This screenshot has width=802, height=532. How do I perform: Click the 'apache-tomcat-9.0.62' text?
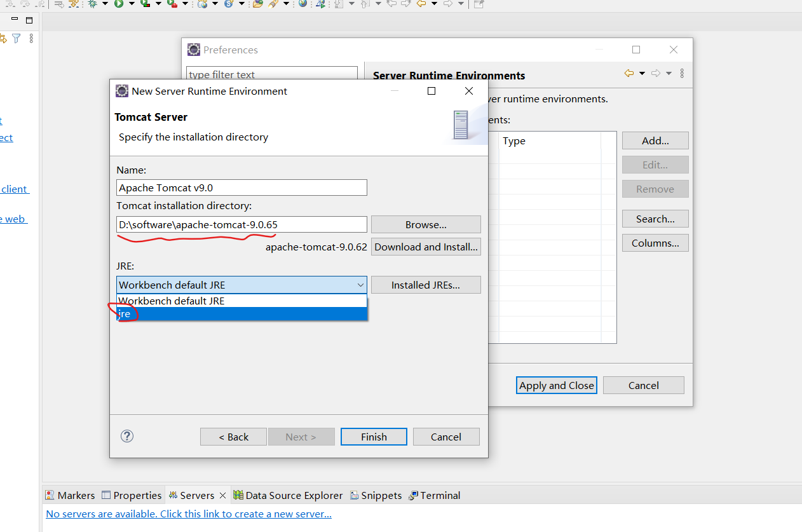coord(316,247)
